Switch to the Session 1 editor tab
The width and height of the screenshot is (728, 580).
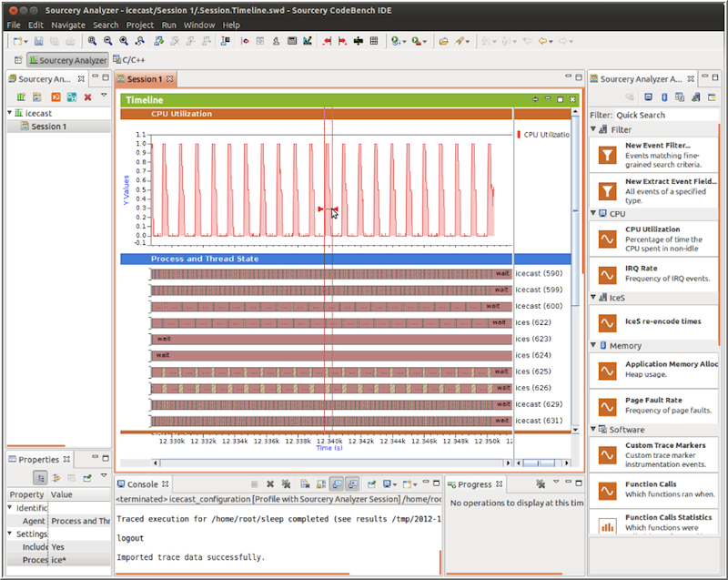click(145, 79)
